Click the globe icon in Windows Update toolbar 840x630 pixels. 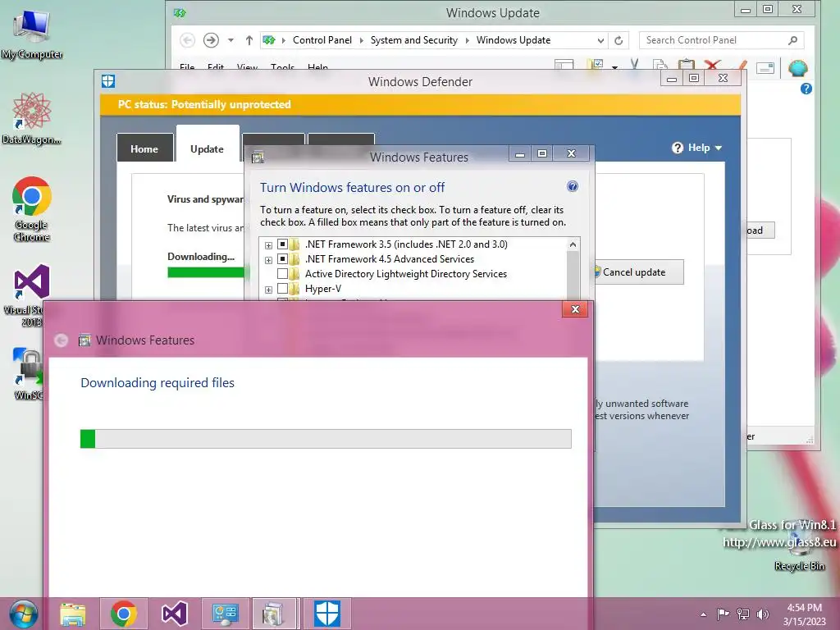tap(798, 68)
